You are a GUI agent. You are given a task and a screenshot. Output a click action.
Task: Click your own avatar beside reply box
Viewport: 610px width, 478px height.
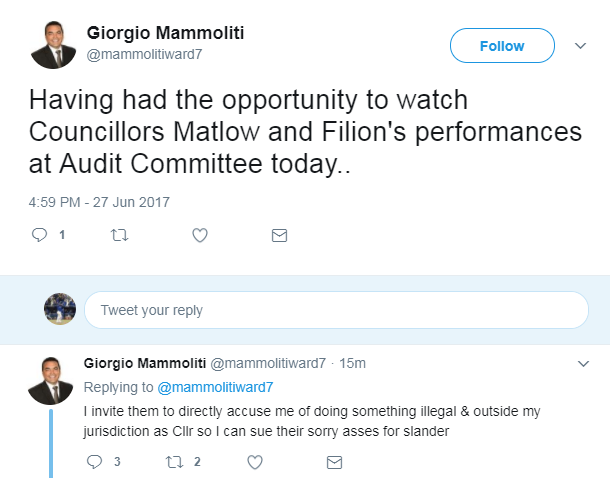click(60, 310)
